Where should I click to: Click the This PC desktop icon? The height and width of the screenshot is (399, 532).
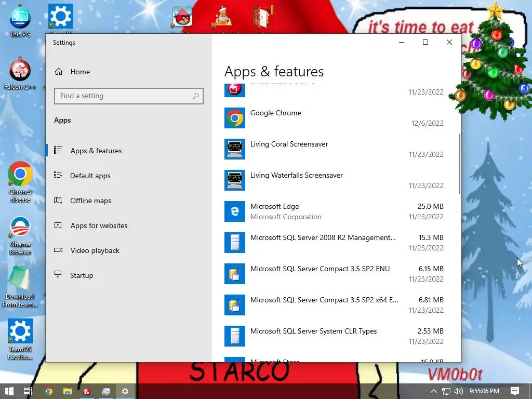click(20, 21)
